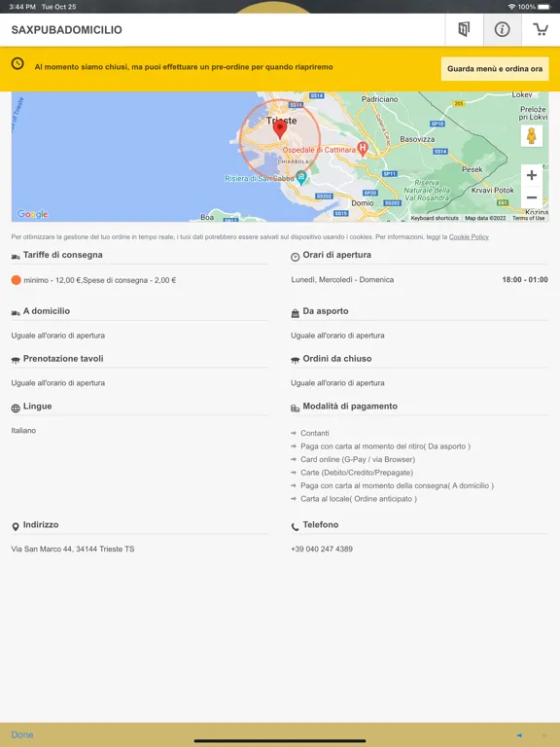Click Ospedale di Cattinara hospital marker
This screenshot has width=560, height=747.
tap(363, 149)
